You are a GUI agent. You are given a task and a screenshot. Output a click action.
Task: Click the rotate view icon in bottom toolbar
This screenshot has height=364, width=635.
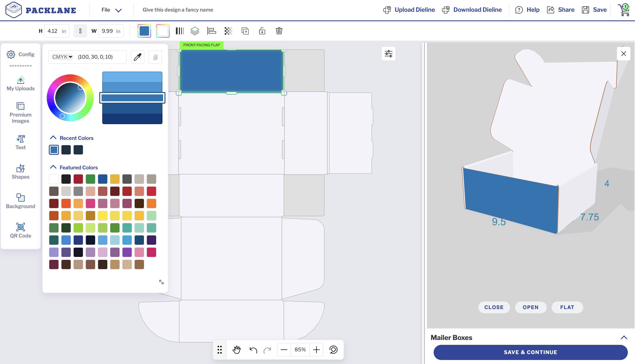pos(333,349)
